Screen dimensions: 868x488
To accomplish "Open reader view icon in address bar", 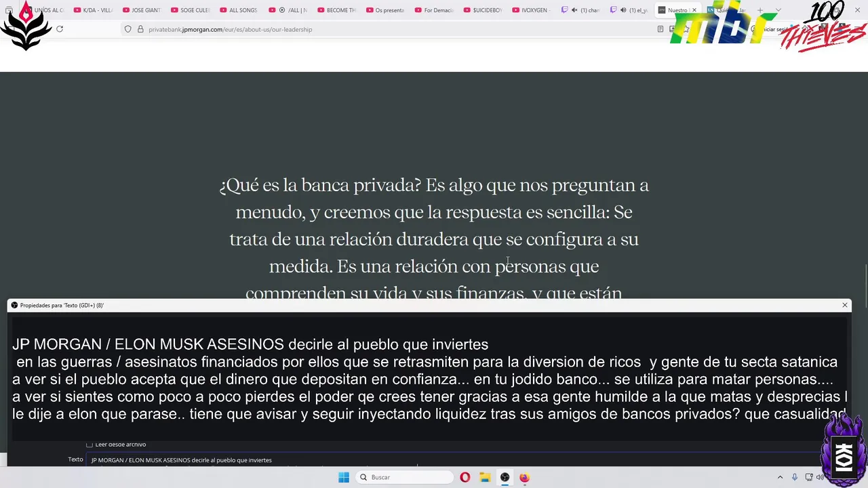I will coord(660,29).
